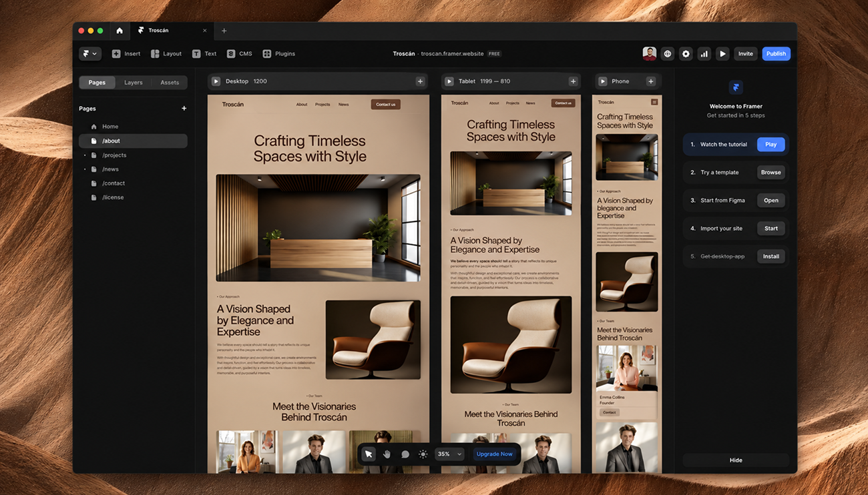The height and width of the screenshot is (495, 868).
Task: Open the gear settings icon
Action: coord(686,54)
